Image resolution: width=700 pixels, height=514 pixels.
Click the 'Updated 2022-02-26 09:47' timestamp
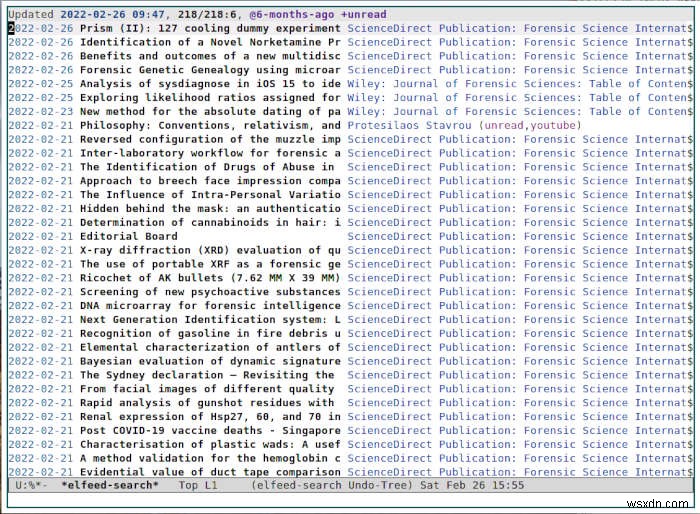(x=87, y=15)
